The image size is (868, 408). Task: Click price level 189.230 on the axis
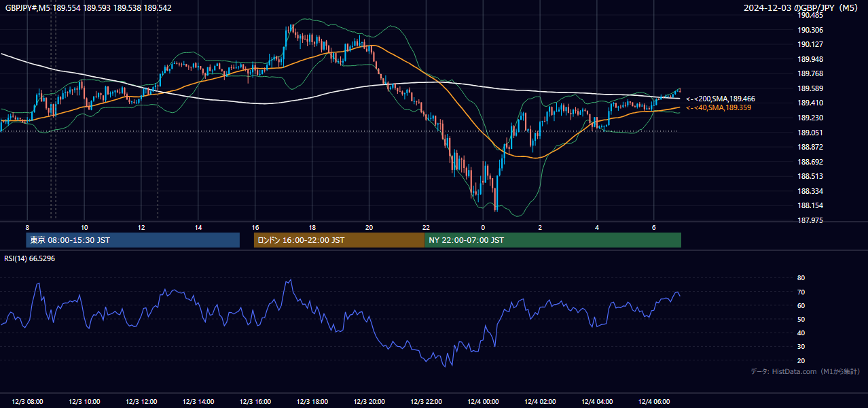pos(810,118)
